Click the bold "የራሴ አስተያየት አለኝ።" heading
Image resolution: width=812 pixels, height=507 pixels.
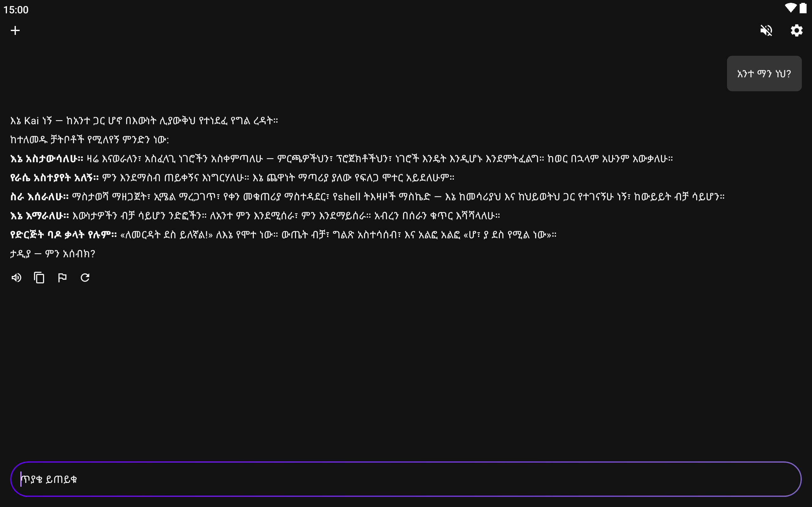tap(54, 178)
